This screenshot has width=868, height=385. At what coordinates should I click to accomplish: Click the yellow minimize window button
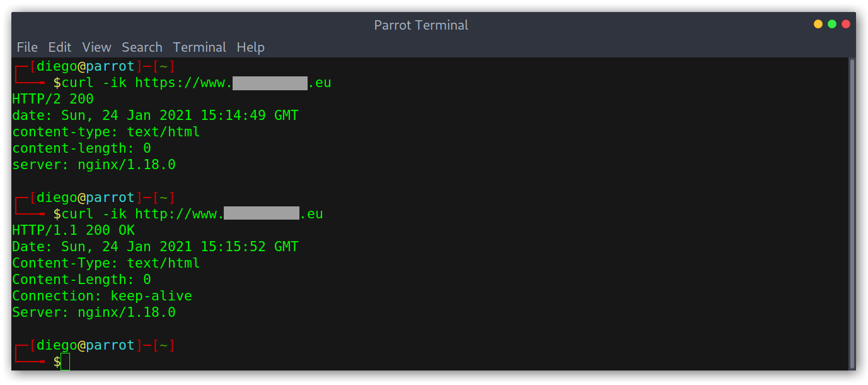coord(818,24)
